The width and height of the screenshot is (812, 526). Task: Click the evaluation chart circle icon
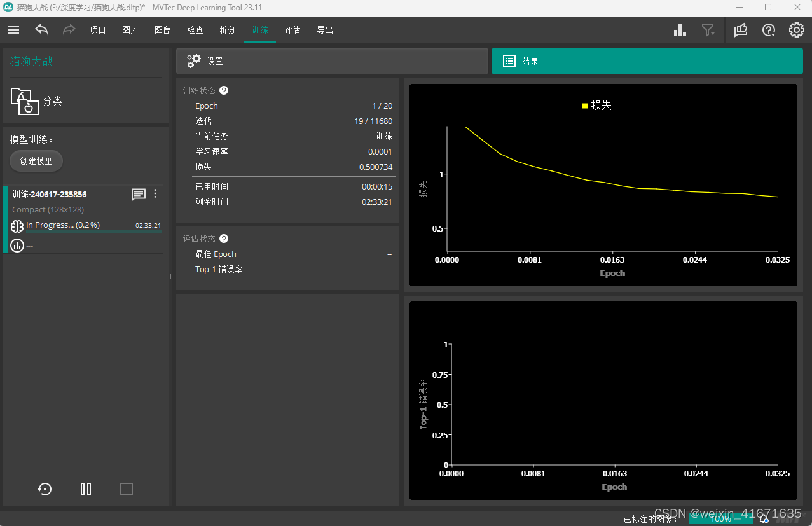coord(17,246)
